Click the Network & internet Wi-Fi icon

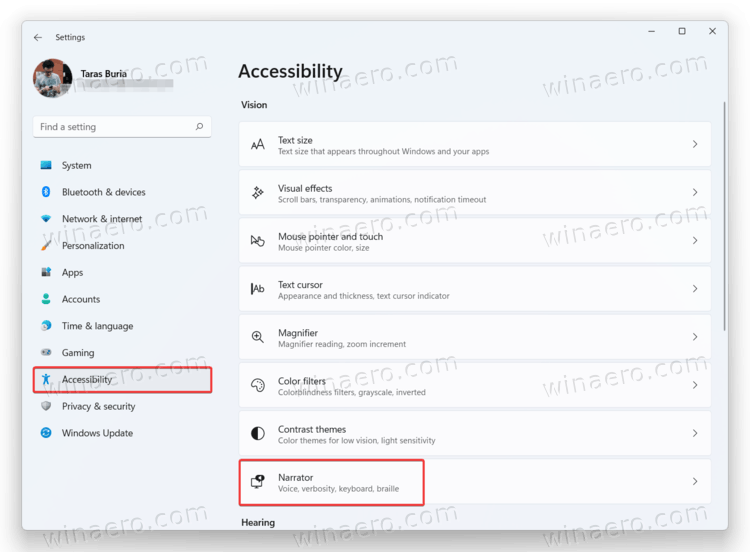[x=46, y=219]
